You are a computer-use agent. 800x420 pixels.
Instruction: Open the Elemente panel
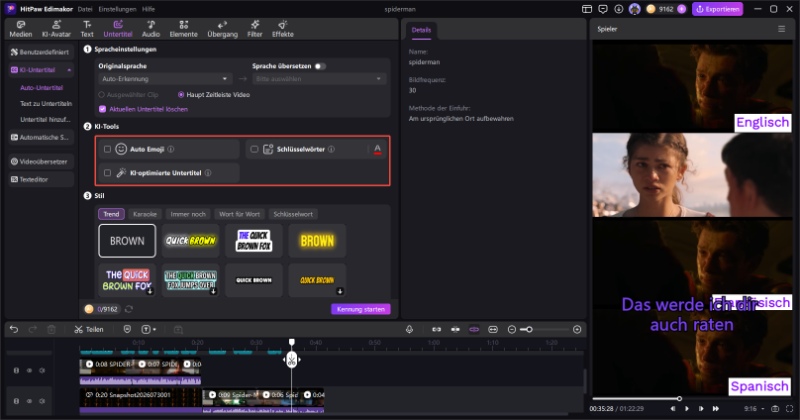pos(184,29)
